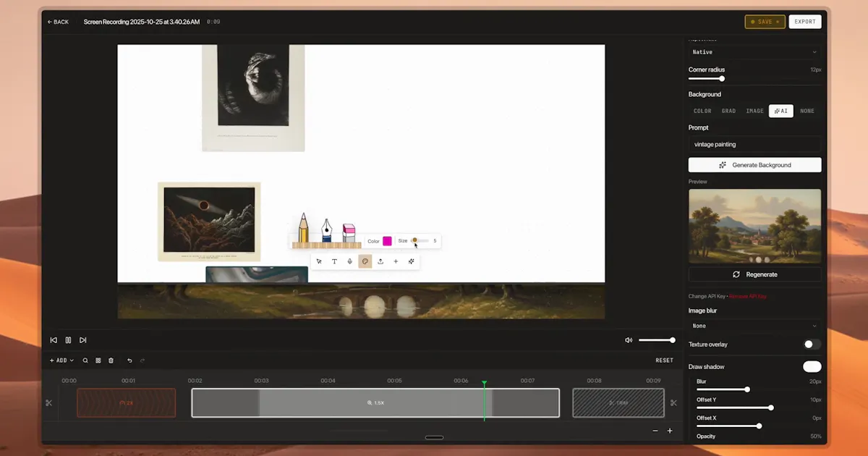The image size is (868, 456).
Task: Switch background to the COLOR tab
Action: (702, 111)
